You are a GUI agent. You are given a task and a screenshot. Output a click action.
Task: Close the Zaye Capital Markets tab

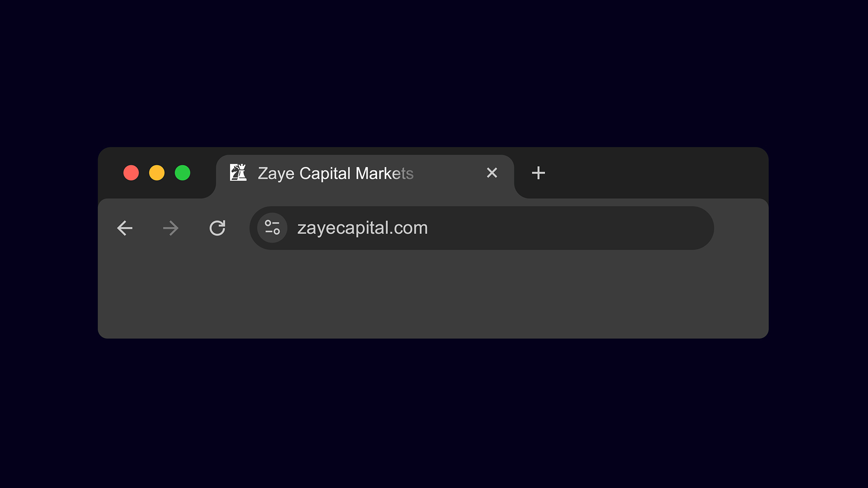(x=492, y=173)
